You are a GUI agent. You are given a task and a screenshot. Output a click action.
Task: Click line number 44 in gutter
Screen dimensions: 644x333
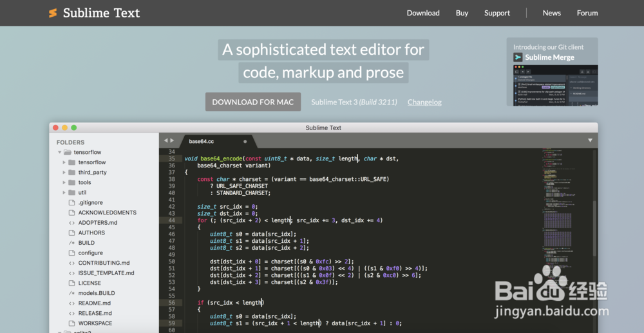click(171, 220)
